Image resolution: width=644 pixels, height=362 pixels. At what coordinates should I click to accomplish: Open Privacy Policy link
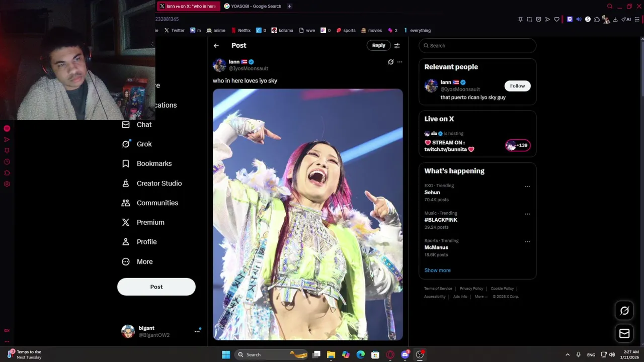coord(471,289)
